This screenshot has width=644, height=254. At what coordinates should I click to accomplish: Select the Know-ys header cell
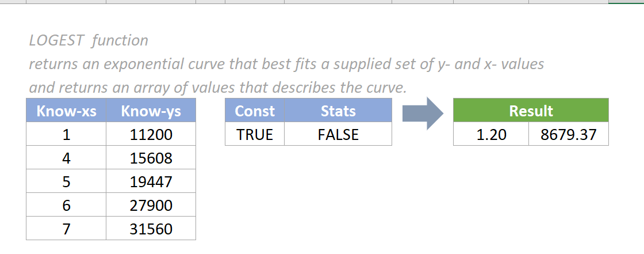click(x=151, y=111)
